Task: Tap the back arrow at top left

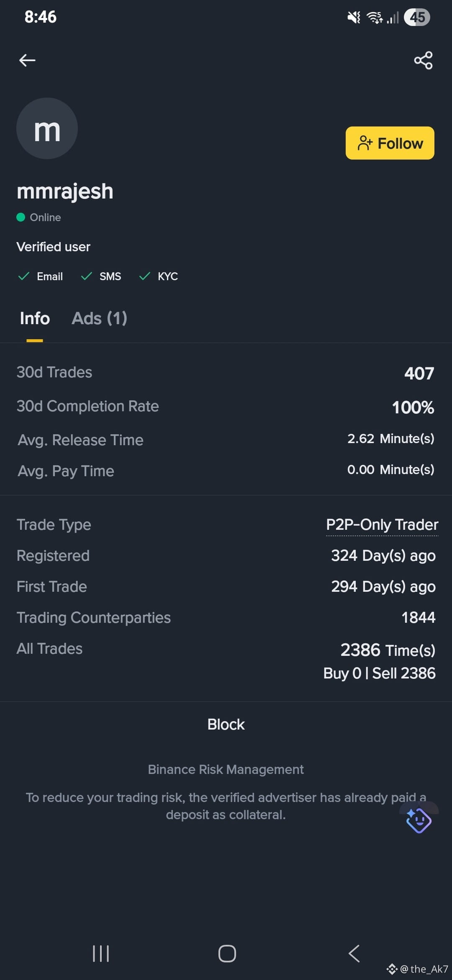Action: (x=27, y=60)
